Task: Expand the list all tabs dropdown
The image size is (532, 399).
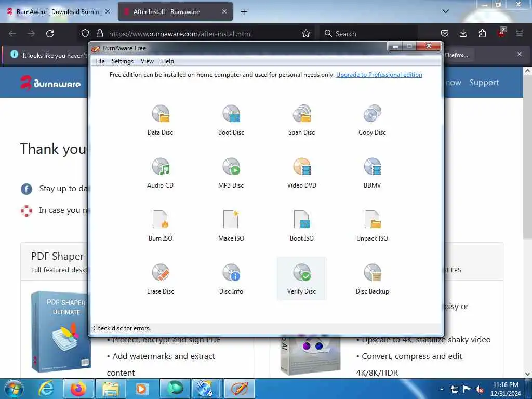Action: point(445,11)
